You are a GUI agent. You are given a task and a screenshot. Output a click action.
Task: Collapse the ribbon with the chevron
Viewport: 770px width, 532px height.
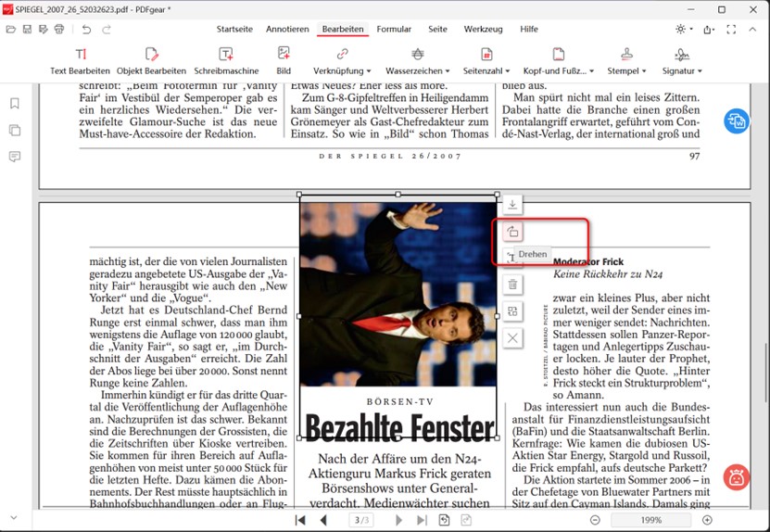[x=752, y=30]
